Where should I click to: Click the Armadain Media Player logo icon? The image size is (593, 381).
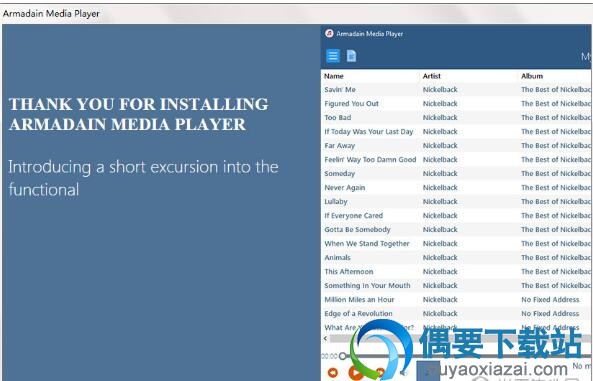click(329, 33)
